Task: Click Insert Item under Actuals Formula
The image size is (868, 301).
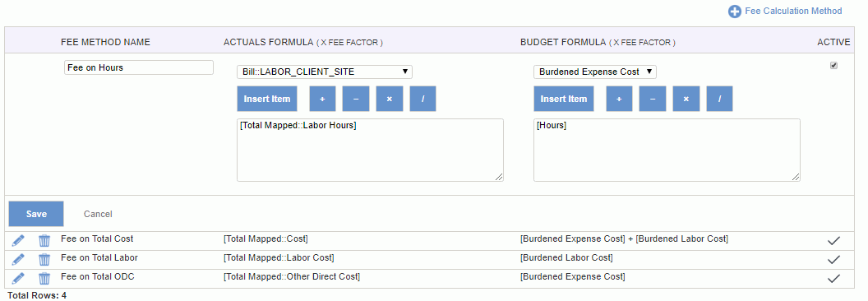Action: click(267, 99)
